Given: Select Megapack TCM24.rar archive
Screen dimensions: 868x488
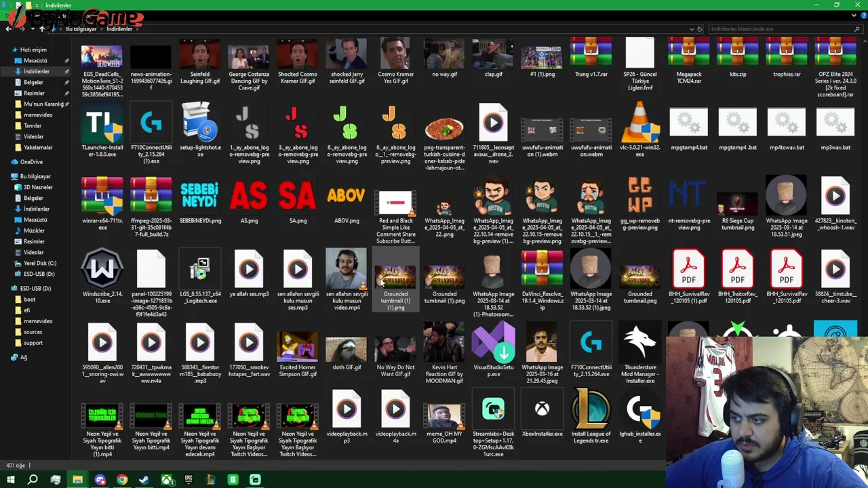Looking at the screenshot, I should 688,52.
